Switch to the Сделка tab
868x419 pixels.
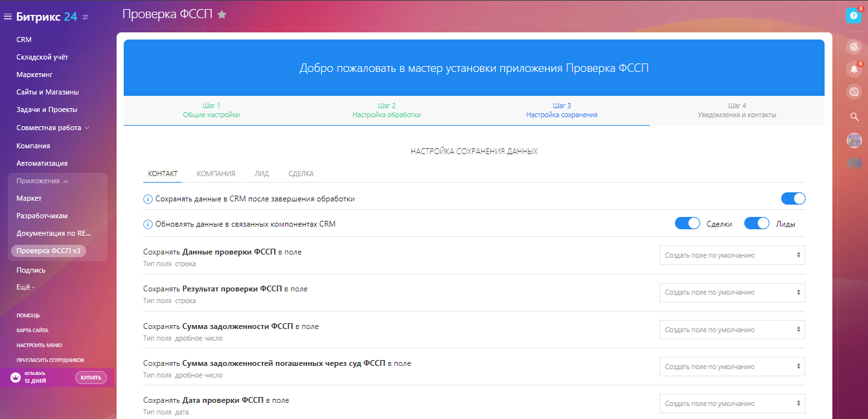pos(301,174)
